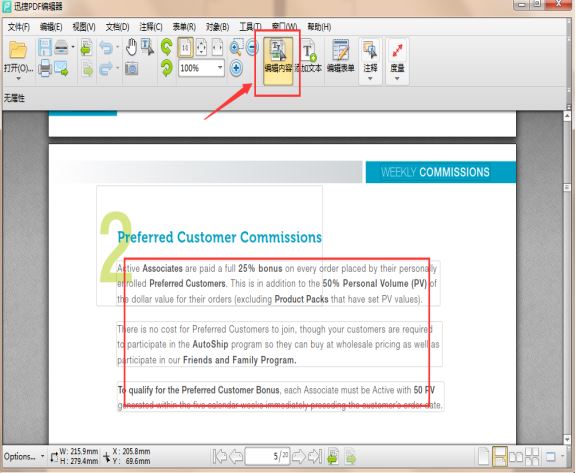Switch to single page layout
576x473 pixels.
pos(484,456)
